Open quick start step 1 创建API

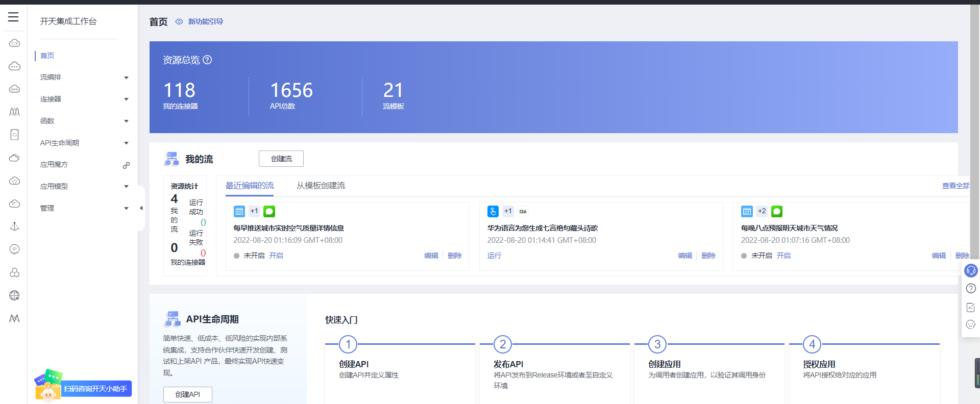pos(400,369)
